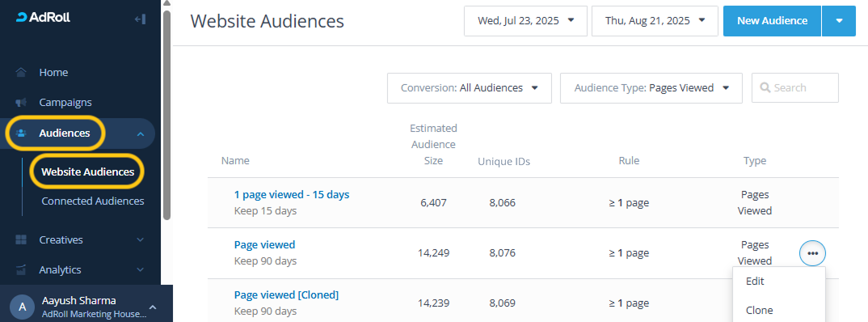Click the Campaigns megaphone icon
Image resolution: width=868 pixels, height=322 pixels.
[21, 103]
